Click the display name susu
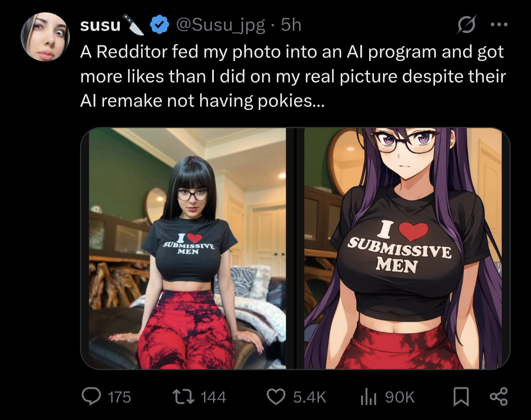 [100, 25]
